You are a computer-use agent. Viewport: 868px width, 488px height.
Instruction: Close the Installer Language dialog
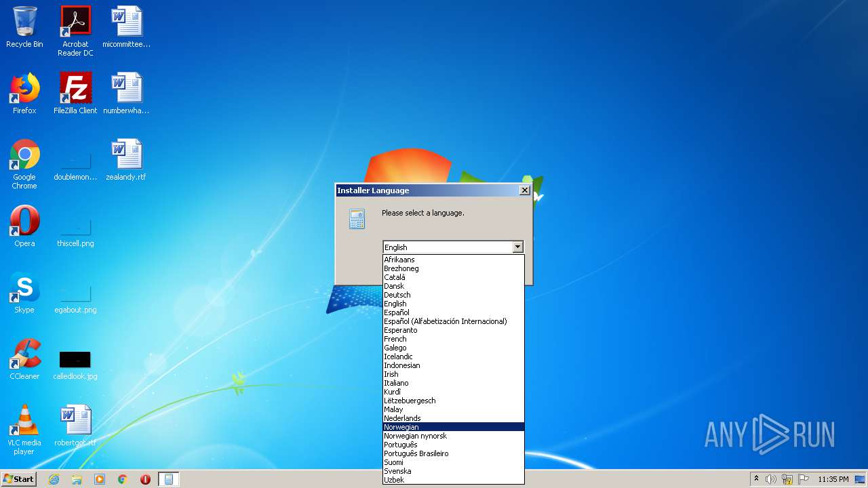click(x=525, y=190)
